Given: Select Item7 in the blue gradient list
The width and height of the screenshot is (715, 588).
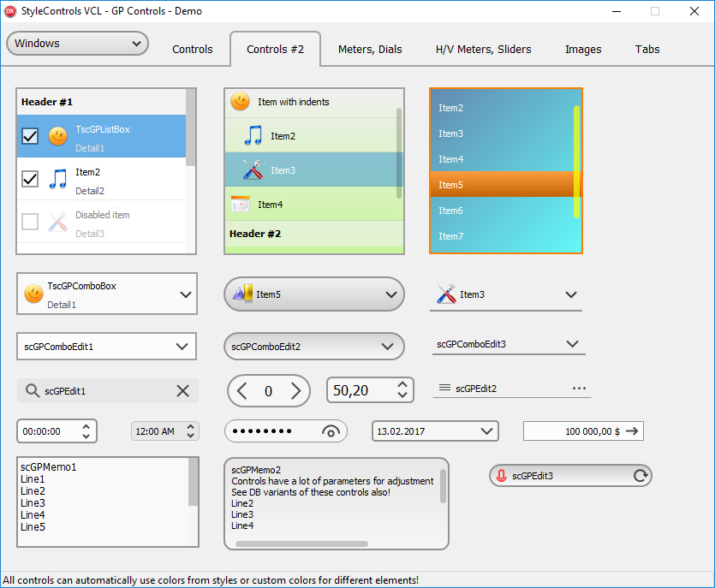Looking at the screenshot, I should pyautogui.click(x=502, y=236).
